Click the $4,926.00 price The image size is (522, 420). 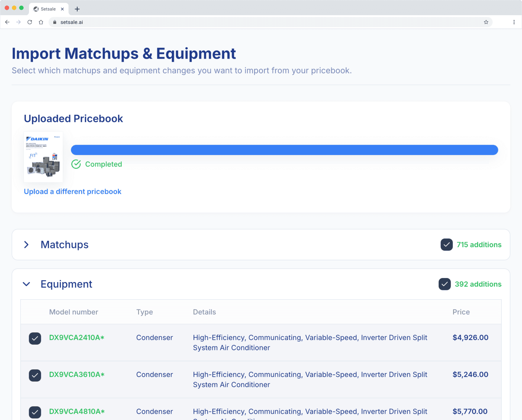point(471,337)
